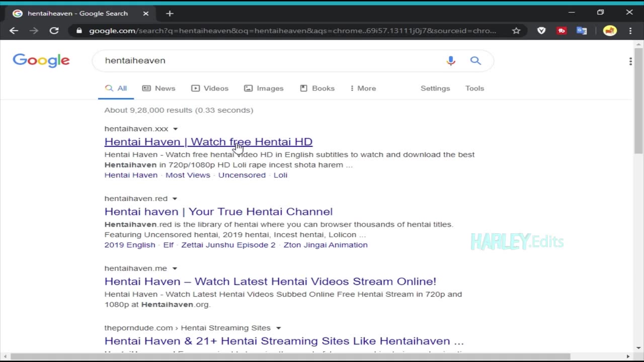The height and width of the screenshot is (362, 644).
Task: Select the Videos results tab
Action: 210,88
